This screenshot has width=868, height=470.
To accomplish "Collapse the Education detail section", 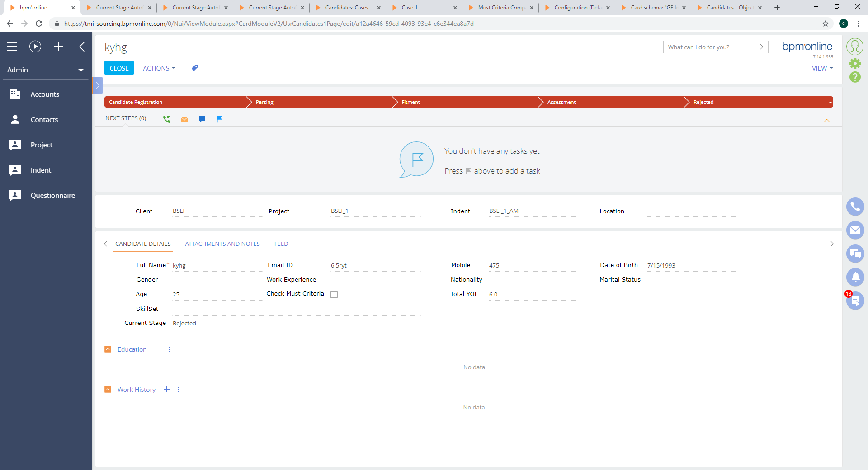I will pos(108,349).
